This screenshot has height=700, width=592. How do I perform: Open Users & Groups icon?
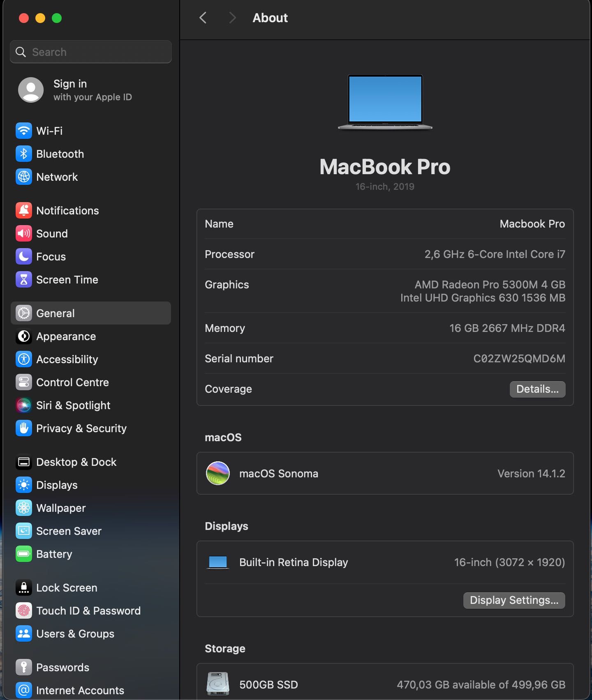coord(24,634)
